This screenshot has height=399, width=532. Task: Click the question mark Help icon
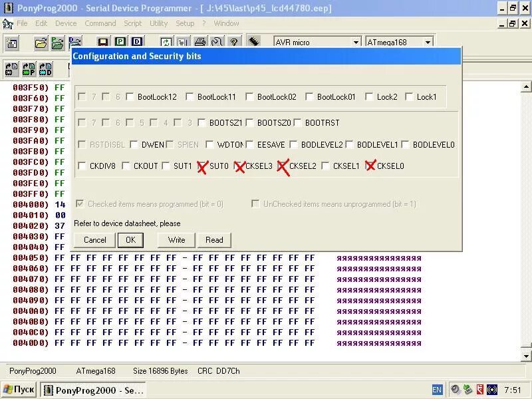(234, 42)
